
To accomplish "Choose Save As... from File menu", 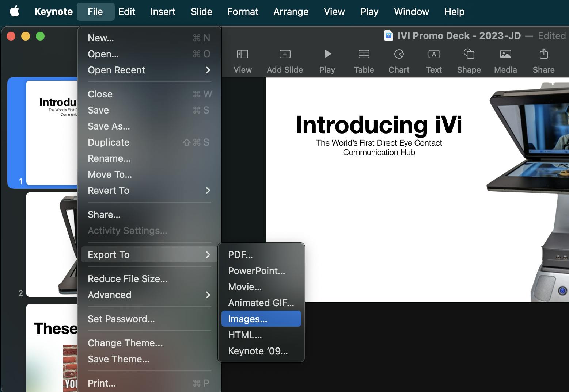I will [x=149, y=126].
